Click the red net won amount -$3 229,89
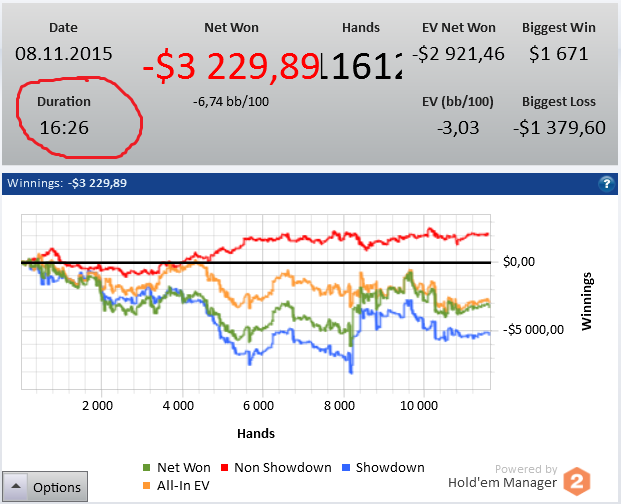The width and height of the screenshot is (621, 504). [231, 66]
